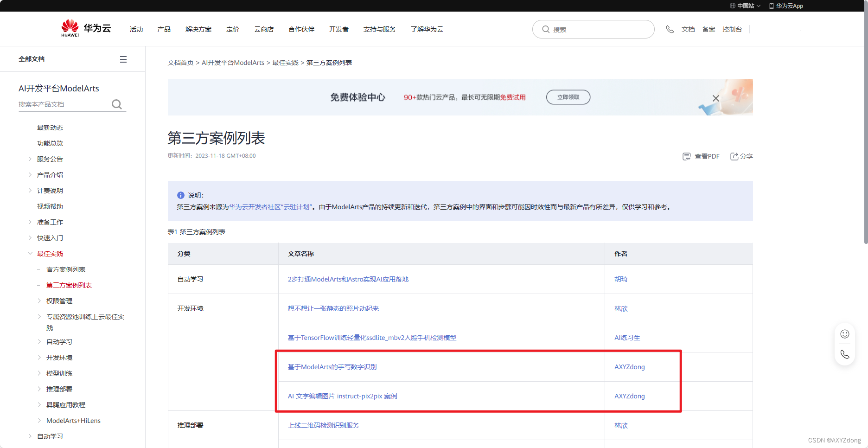Click author 胡琦 link
This screenshot has width=868, height=448.
[621, 279]
